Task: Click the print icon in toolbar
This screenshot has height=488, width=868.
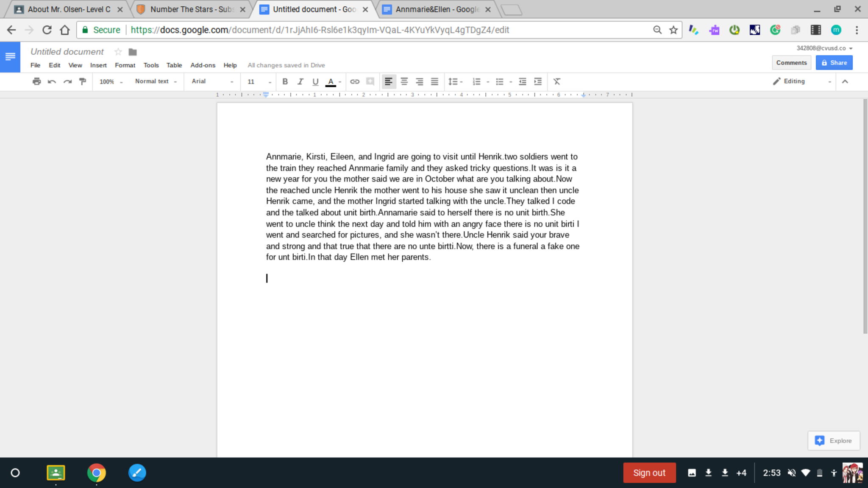Action: pos(36,81)
